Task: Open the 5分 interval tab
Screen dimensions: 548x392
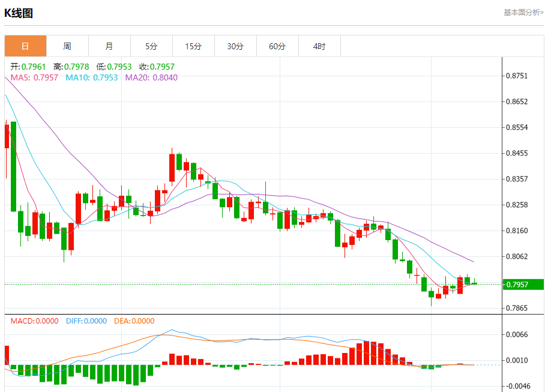Action: point(151,46)
